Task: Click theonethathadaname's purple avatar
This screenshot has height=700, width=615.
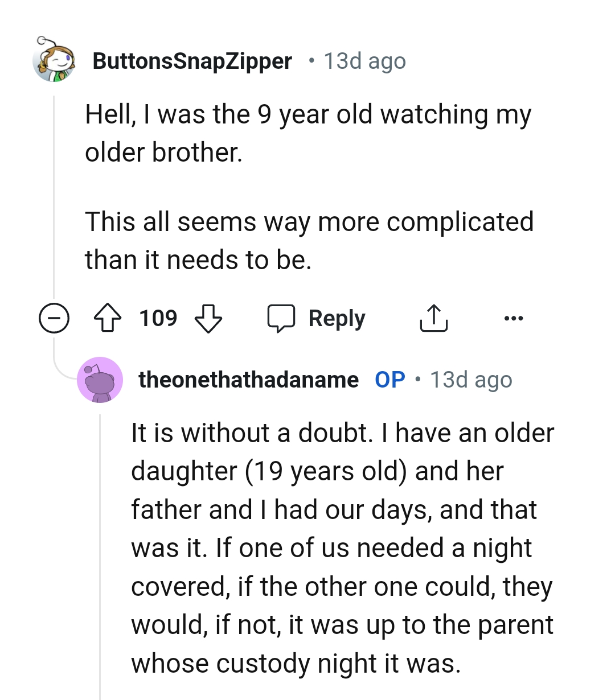Action: pyautogui.click(x=100, y=380)
